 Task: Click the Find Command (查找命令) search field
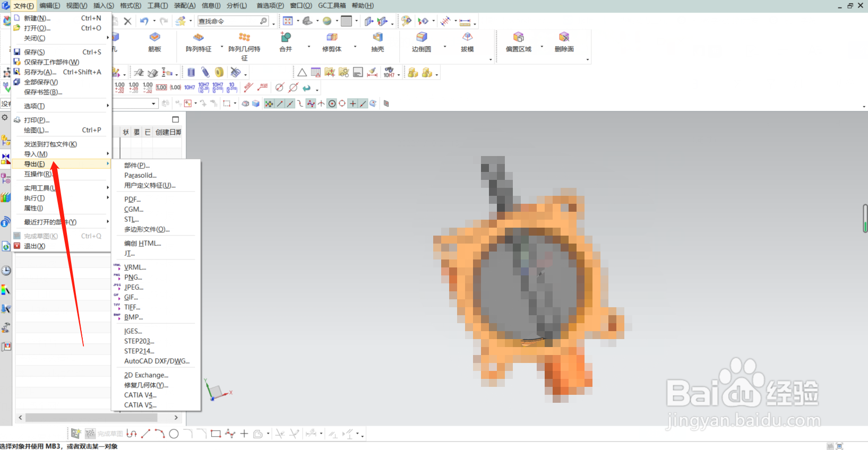click(x=233, y=21)
